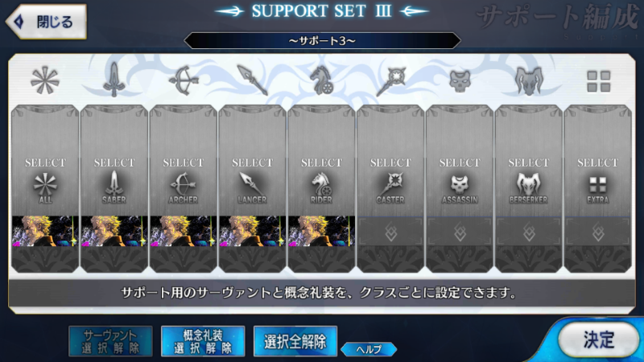Select the SABER servant slot
The width and height of the screenshot is (644, 362).
(114, 161)
